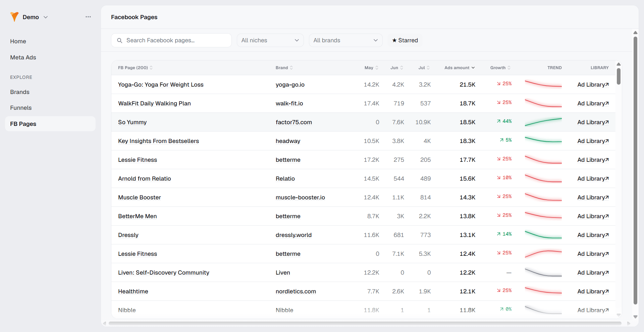Open Ad Library for Arnold from Relatio

[593, 179]
